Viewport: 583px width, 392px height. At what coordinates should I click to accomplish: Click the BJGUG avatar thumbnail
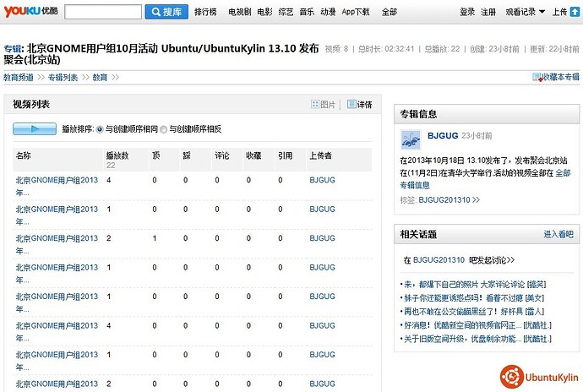pos(411,139)
